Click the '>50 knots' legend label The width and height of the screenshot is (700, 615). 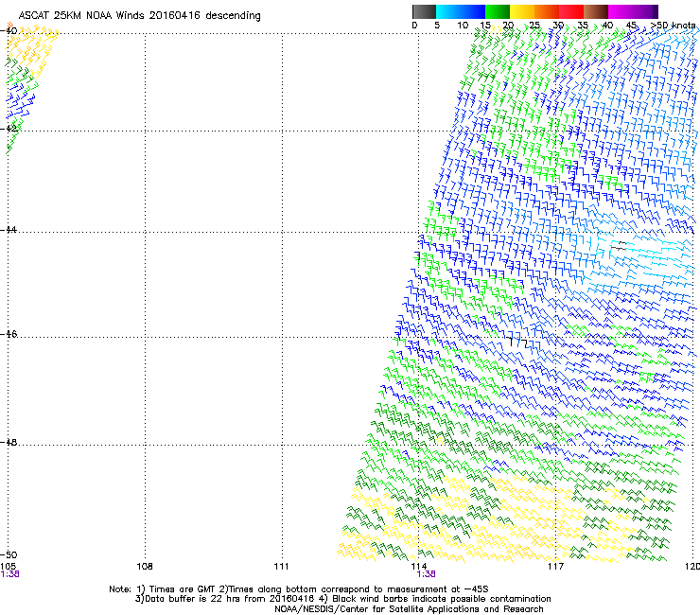pos(674,26)
